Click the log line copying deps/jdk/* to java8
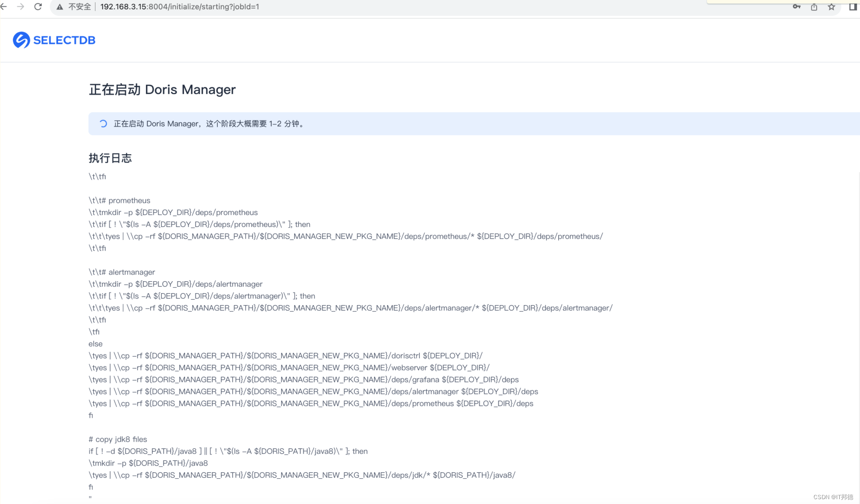The width and height of the screenshot is (860, 504). [x=302, y=475]
